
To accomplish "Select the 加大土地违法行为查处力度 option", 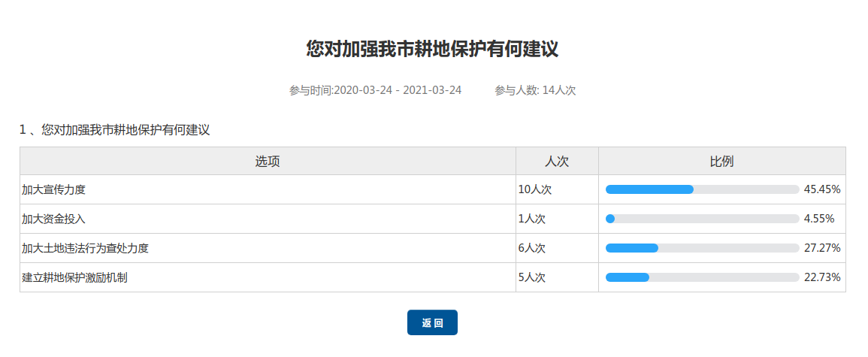I will pos(85,248).
